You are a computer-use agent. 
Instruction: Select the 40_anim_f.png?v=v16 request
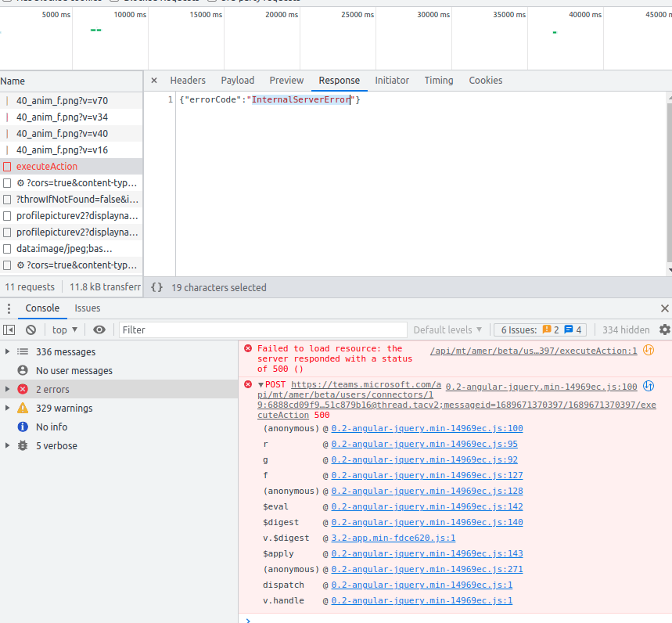[x=70, y=150]
